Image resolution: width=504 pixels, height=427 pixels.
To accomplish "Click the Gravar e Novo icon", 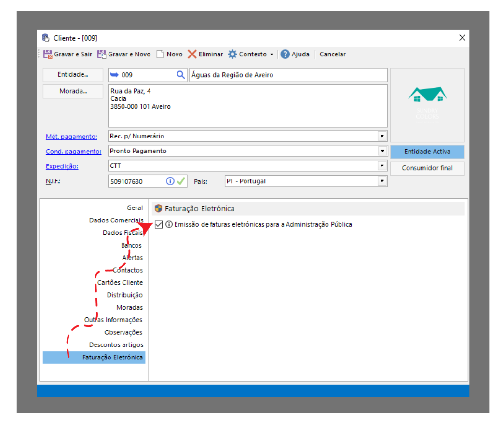I will coord(102,55).
